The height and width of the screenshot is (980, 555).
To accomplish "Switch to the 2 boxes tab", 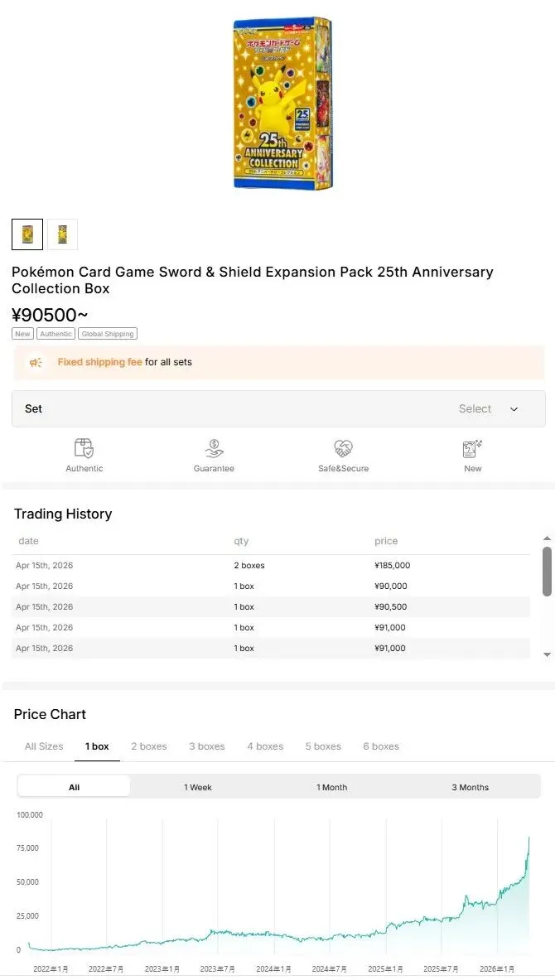I will [x=149, y=746].
